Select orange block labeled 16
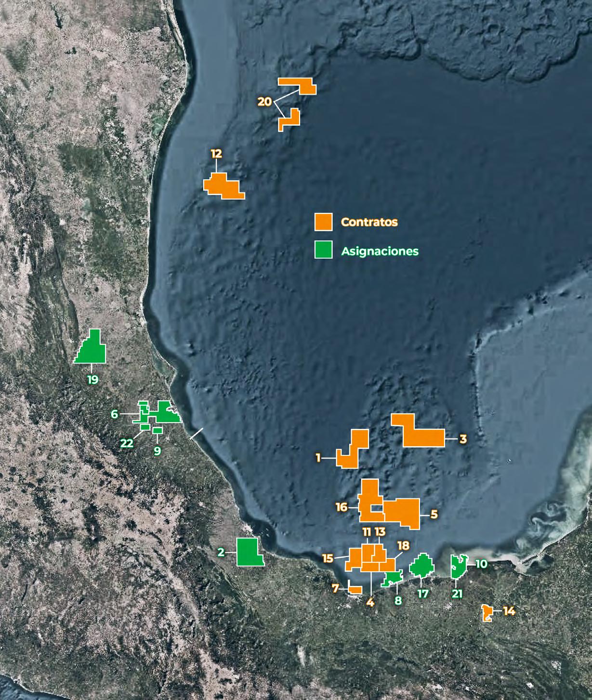 coord(370,500)
